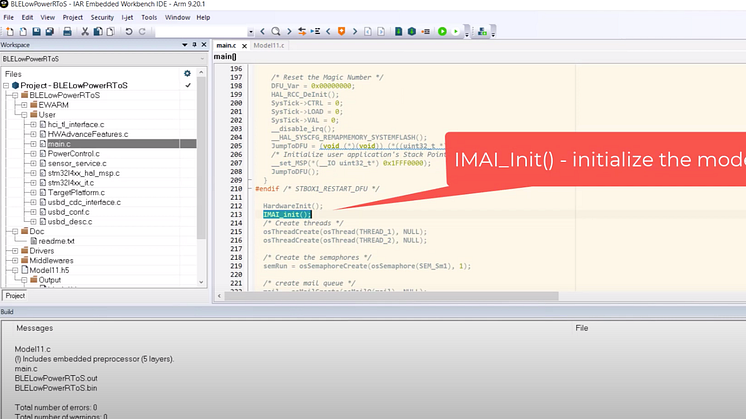
Task: Click the workspace tree vertical scrollbar
Action: click(201, 157)
